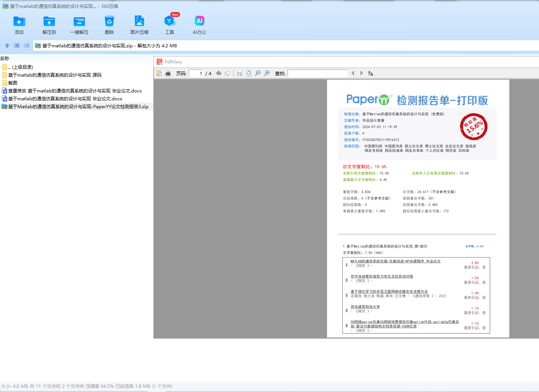Click the 报告编号 YY202407031119516312 value
This screenshot has height=392, width=539.
(381, 140)
